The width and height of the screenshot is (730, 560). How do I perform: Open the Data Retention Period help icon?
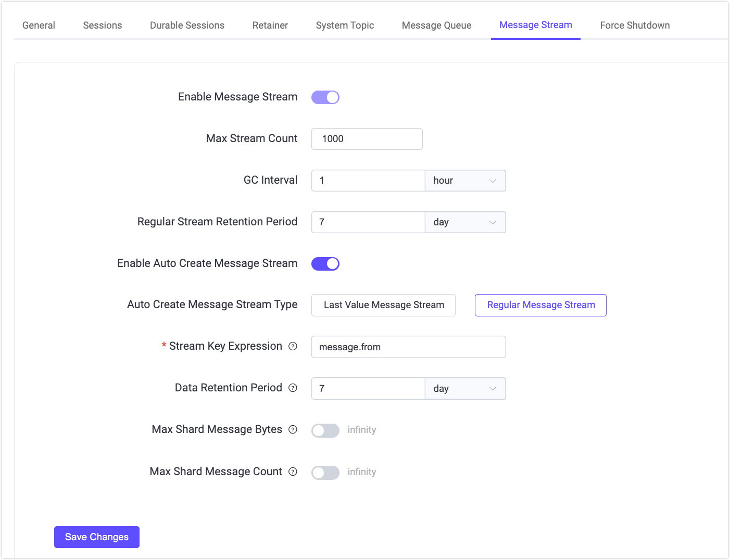point(293,388)
